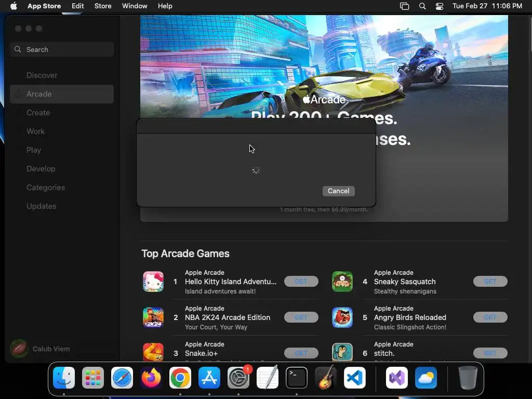Viewport: 532px width, 399px height.
Task: Click Calub Viem account avatar
Action: coord(19,349)
